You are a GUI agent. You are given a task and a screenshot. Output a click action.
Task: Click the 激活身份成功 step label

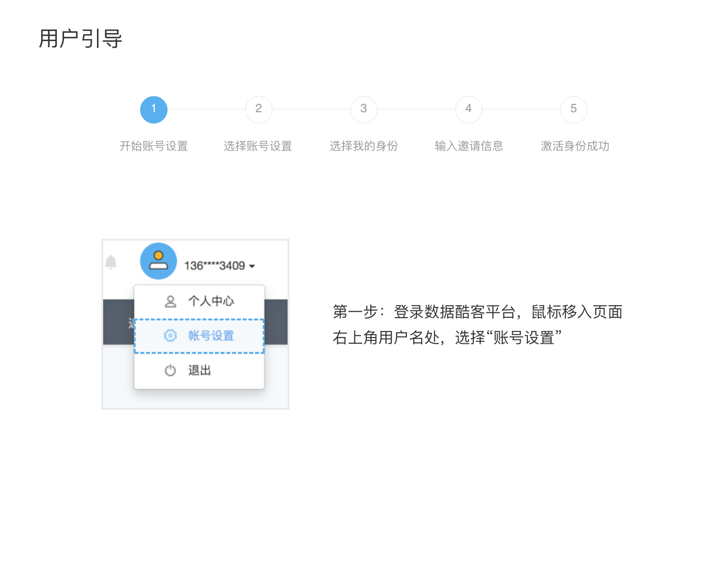coord(575,146)
